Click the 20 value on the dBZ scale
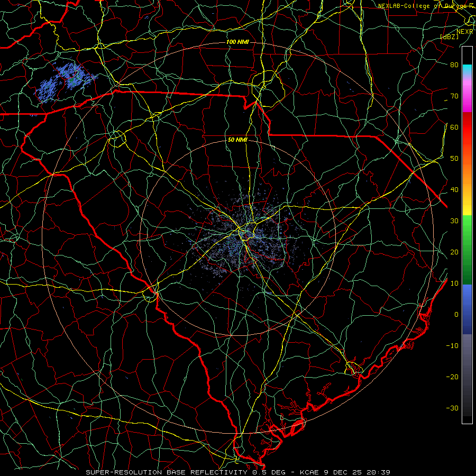Screen dimensions: 476x476 click(x=454, y=252)
